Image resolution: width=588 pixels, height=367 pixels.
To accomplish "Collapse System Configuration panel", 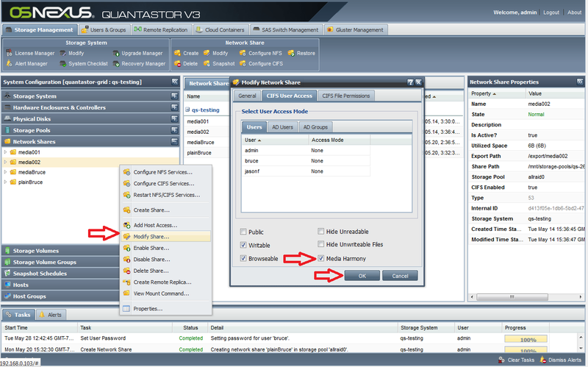I will 175,82.
